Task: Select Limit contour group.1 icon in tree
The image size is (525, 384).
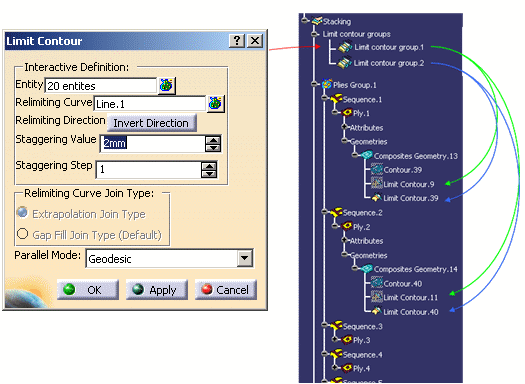Action: click(345, 47)
